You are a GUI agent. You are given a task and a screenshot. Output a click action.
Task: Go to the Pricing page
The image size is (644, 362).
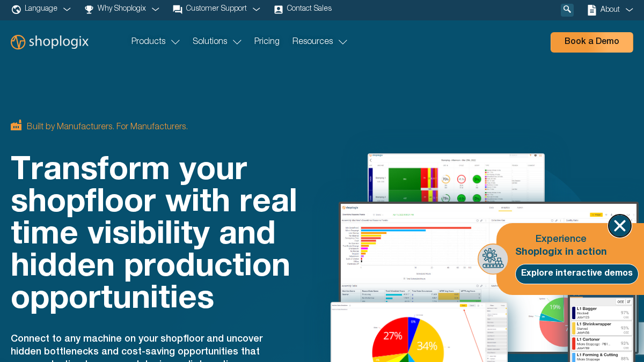(x=267, y=41)
